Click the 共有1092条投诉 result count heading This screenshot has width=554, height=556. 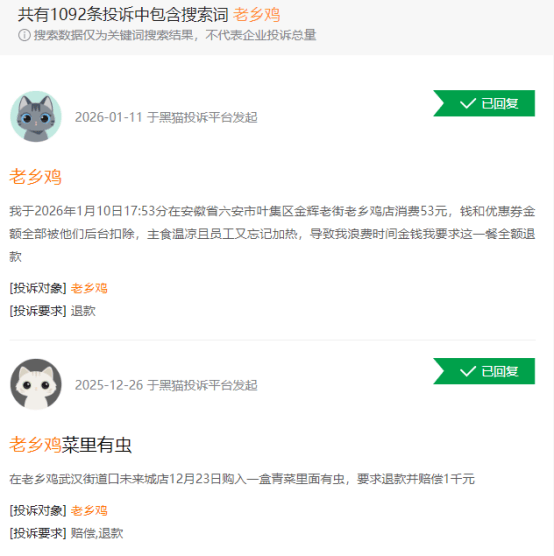point(123,15)
